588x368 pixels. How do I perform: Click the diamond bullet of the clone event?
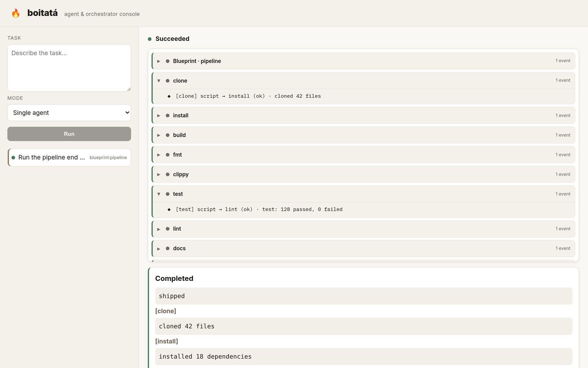pos(169,96)
